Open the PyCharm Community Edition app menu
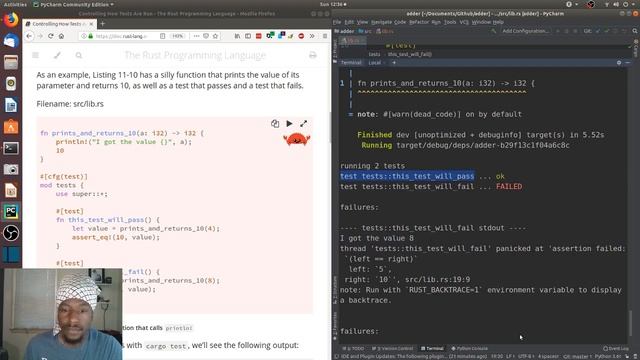 pyautogui.click(x=73, y=4)
